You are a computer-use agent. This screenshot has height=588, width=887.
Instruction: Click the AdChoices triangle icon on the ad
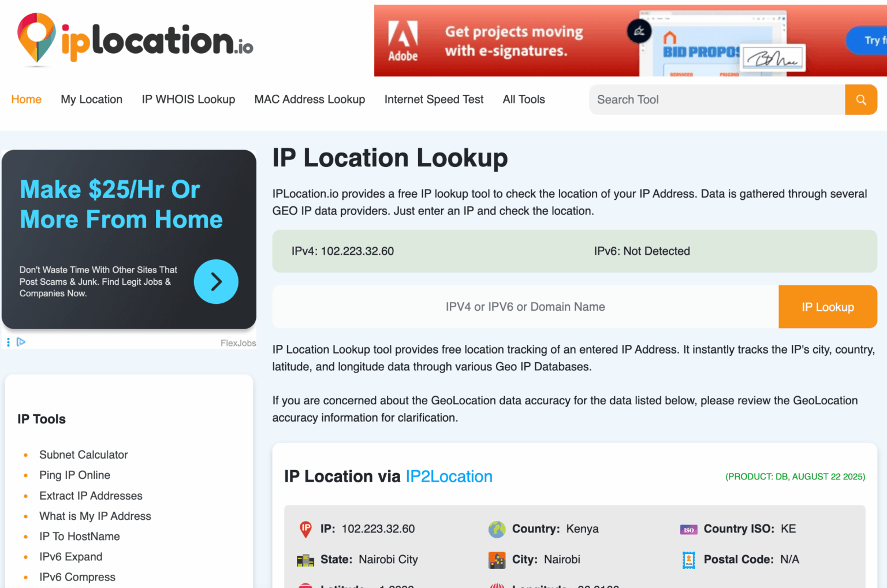point(21,342)
